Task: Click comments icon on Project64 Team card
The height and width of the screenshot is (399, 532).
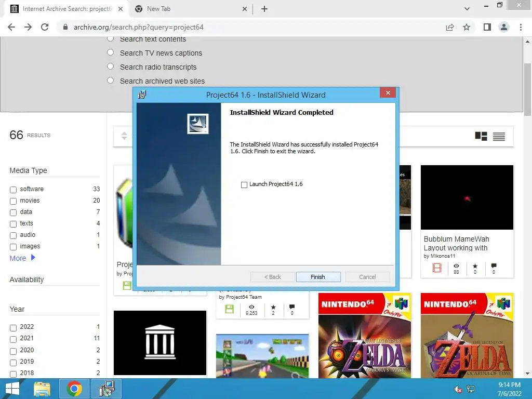Action: pos(292,307)
